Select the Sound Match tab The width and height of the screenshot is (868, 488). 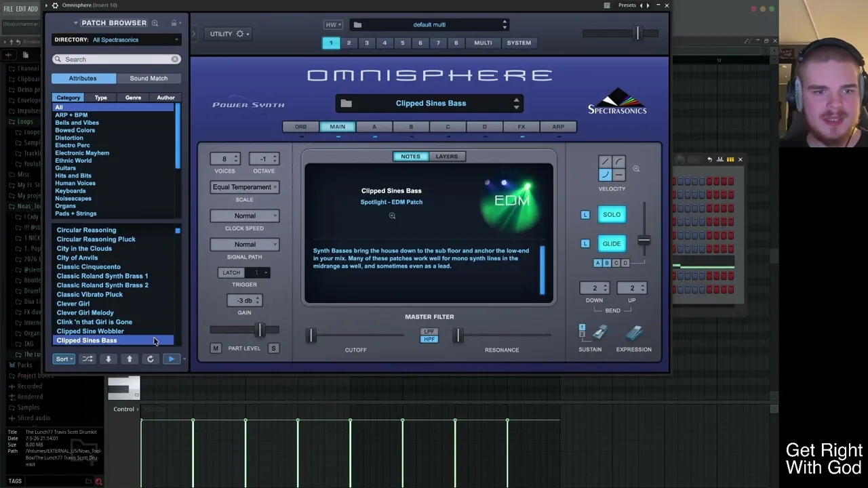tap(149, 79)
